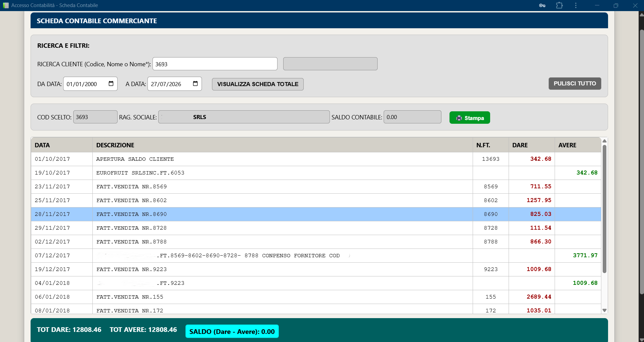Open calendar picker for A DATA
Viewport: 644px width, 342px height.
(x=196, y=84)
